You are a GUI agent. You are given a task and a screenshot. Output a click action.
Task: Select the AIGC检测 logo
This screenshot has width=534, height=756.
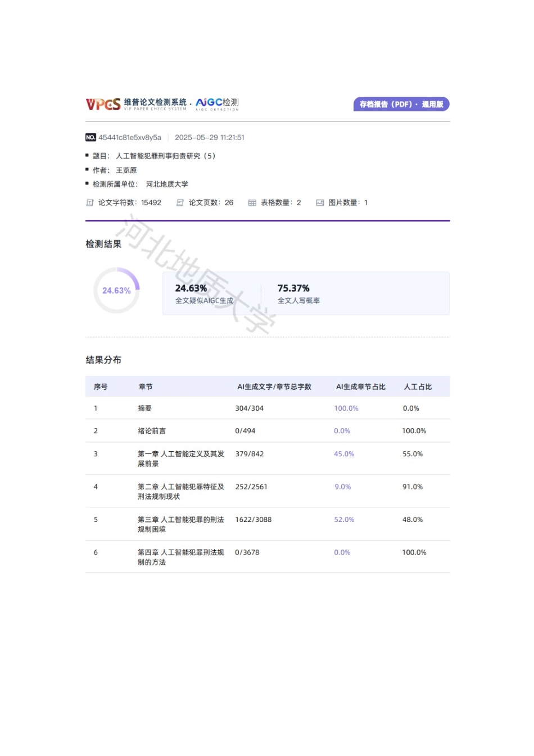(x=218, y=102)
